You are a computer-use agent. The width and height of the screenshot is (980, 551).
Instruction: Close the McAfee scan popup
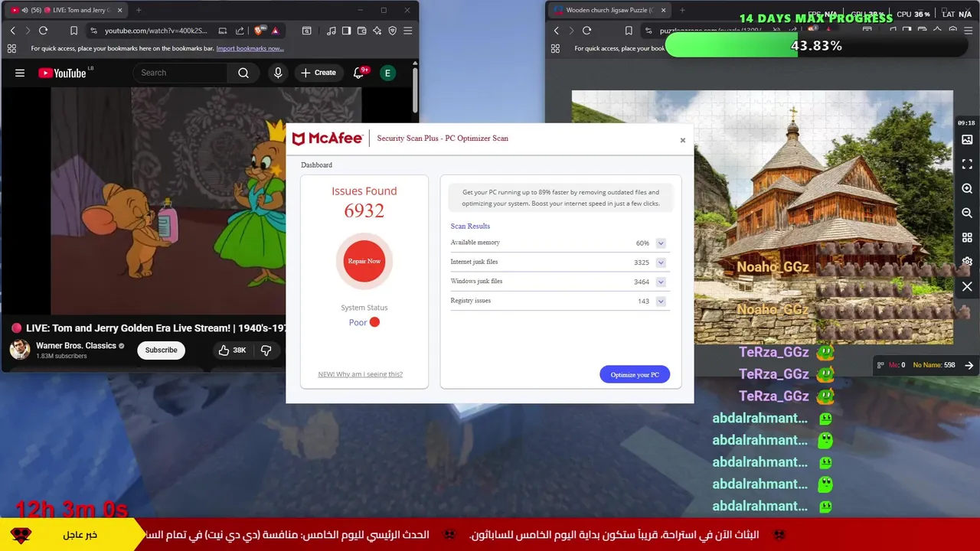click(682, 140)
